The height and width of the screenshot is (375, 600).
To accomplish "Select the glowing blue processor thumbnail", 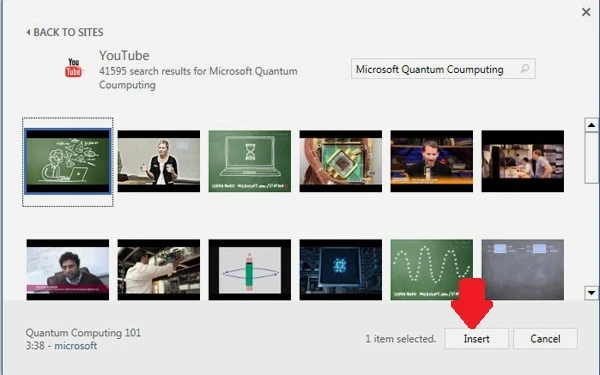I will coord(341,270).
